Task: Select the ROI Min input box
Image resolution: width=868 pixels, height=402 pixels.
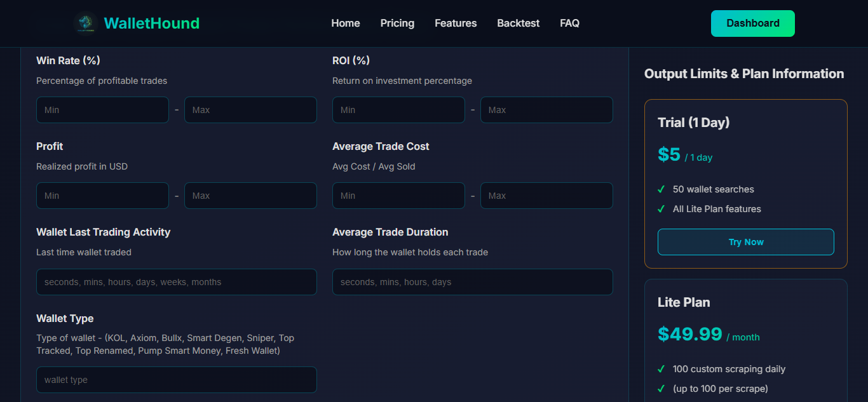Action: coord(398,109)
